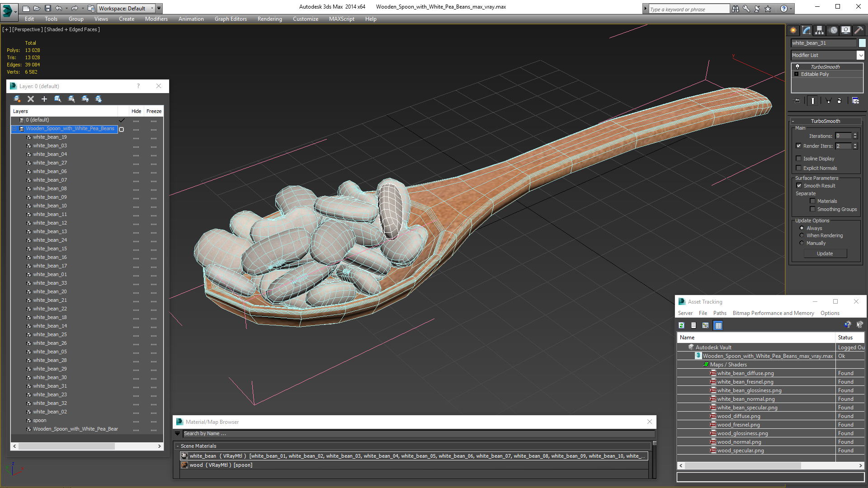Select the Manually update radio button
This screenshot has height=488, width=868.
(x=802, y=243)
